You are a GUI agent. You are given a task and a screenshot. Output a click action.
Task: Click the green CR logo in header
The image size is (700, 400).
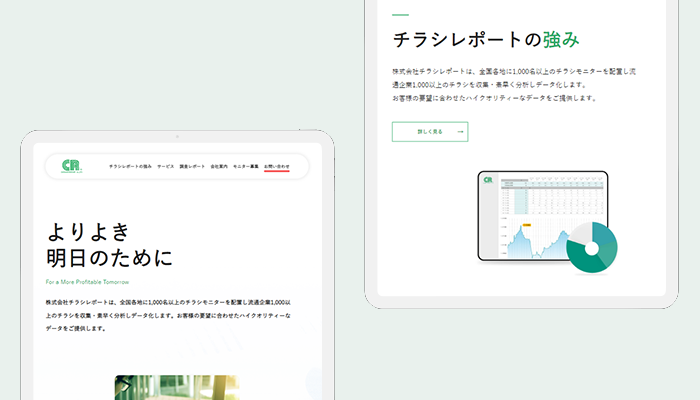coord(71,166)
